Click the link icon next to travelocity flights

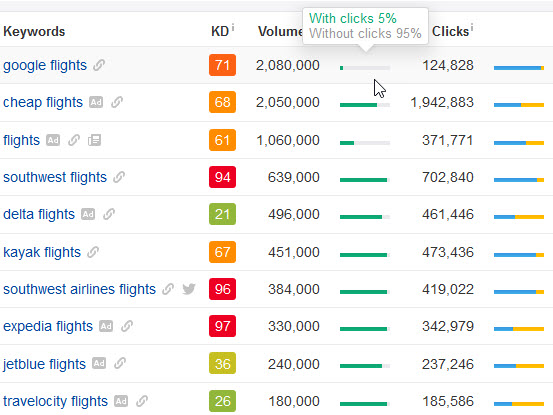pos(142,401)
